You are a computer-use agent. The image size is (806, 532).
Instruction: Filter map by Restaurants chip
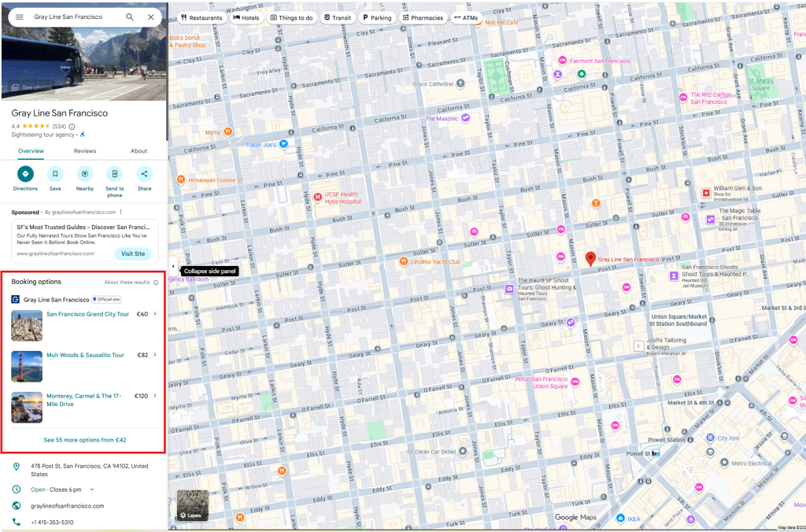click(201, 17)
